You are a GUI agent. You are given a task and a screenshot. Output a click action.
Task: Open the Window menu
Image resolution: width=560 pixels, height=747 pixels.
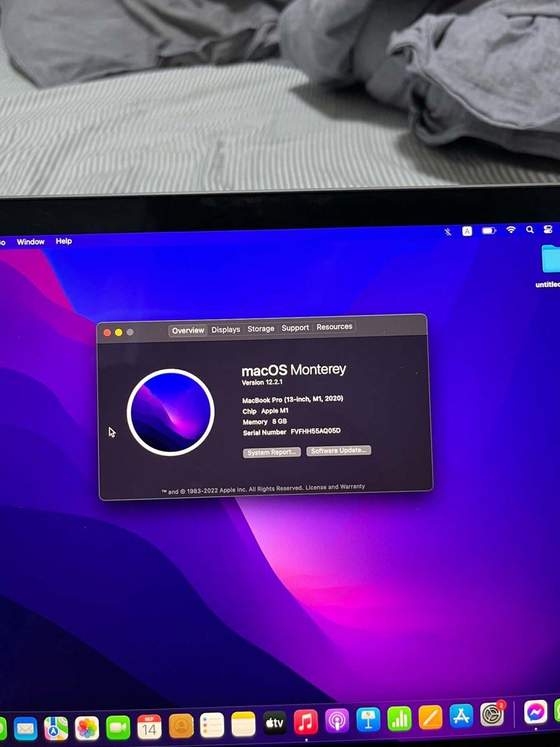click(x=30, y=242)
